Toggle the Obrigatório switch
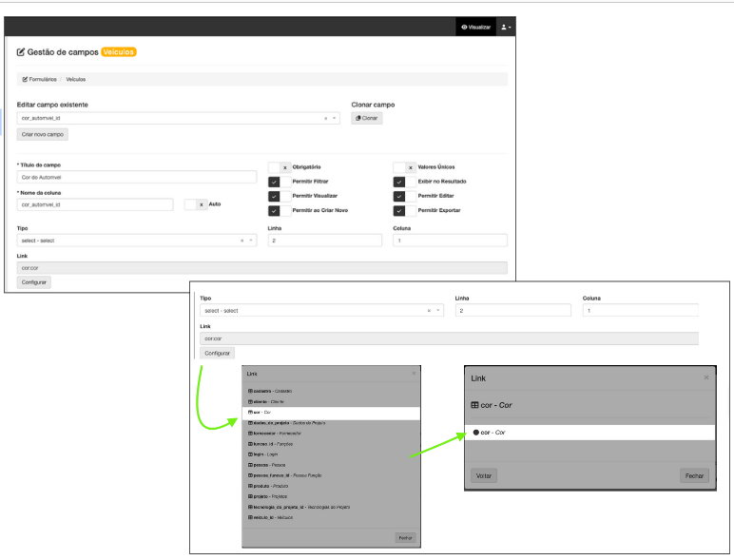734x560 pixels. click(x=280, y=167)
